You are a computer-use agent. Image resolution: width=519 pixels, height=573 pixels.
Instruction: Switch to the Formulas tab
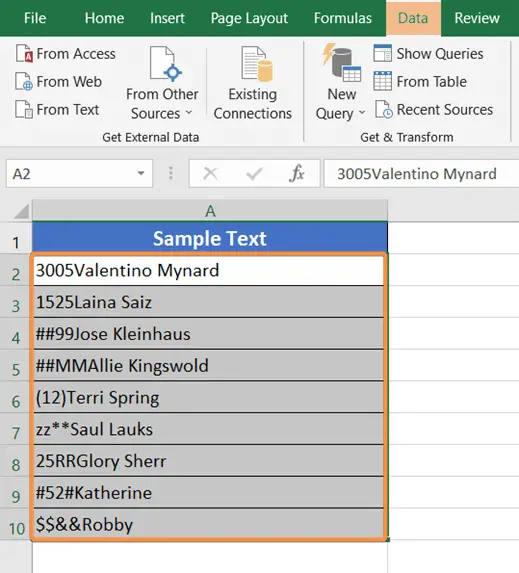pos(342,18)
